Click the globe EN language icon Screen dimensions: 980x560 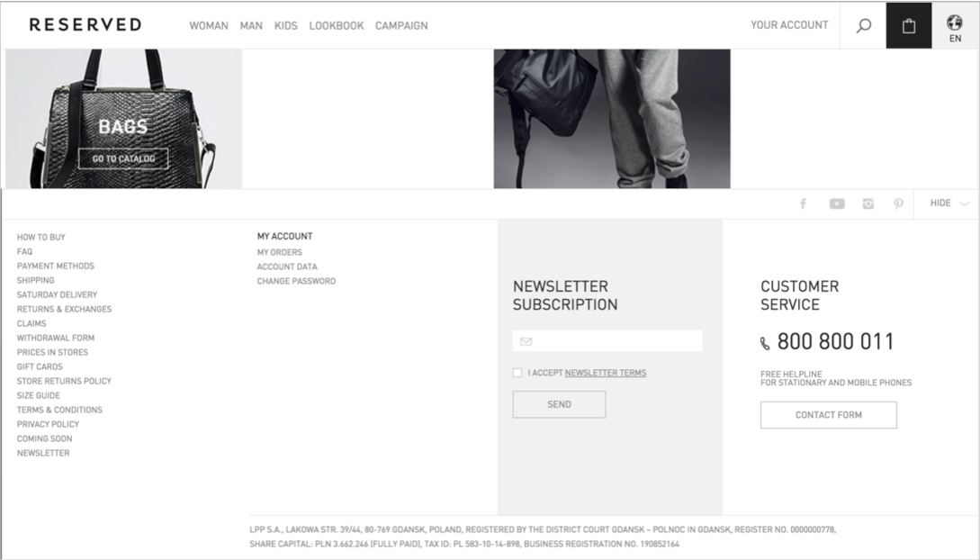coord(955,29)
